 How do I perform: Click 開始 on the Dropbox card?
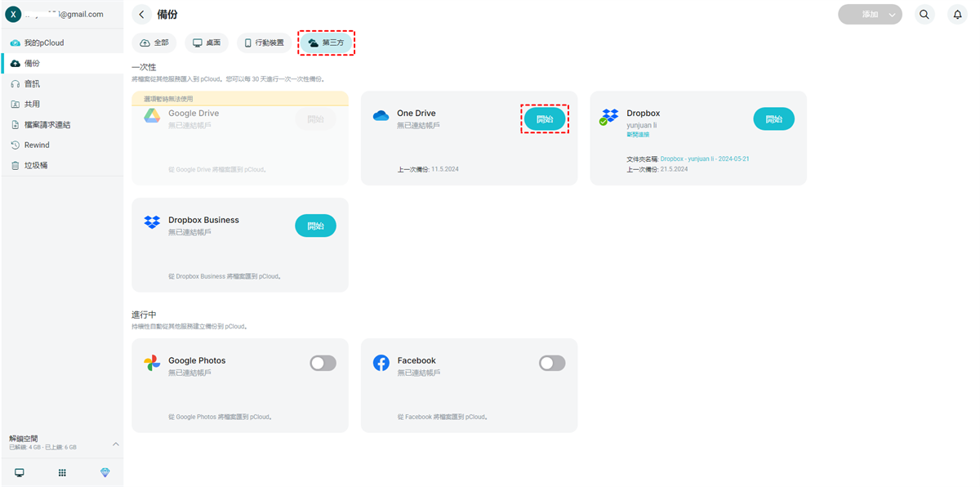pyautogui.click(x=773, y=118)
